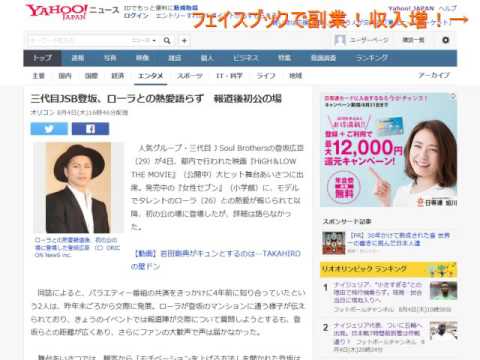This screenshot has width=480, height=360.
Task: Open the settings gear icon
Action: pos(445,40)
